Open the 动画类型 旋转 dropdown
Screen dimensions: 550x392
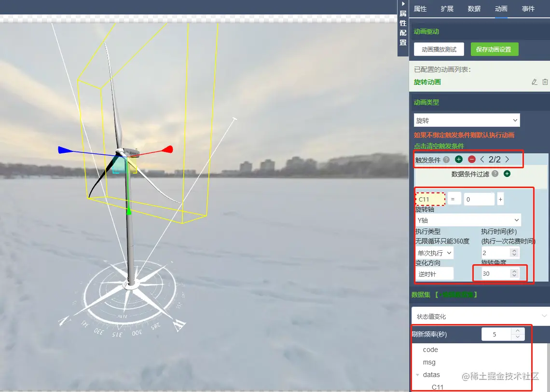(x=467, y=120)
